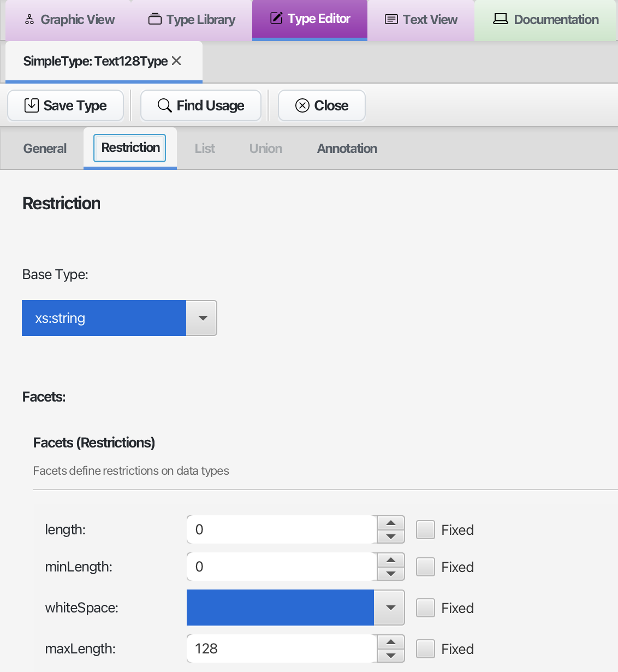Screen dimensions: 618x672
Task: Increment maxLength using its up arrow
Action: tap(390, 643)
